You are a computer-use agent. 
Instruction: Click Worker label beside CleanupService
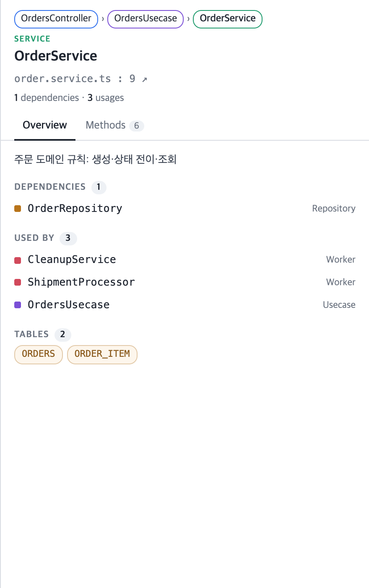[341, 260]
